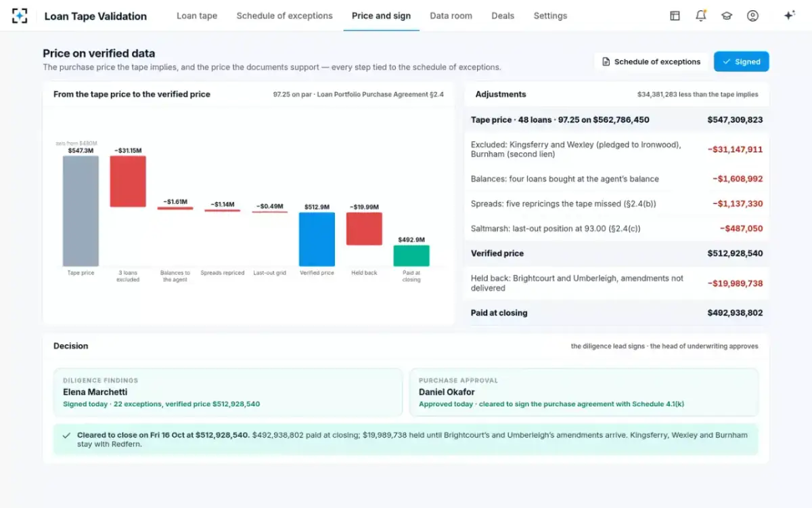The image size is (812, 508).
Task: Click the Adjustments panel heading
Action: tap(501, 94)
